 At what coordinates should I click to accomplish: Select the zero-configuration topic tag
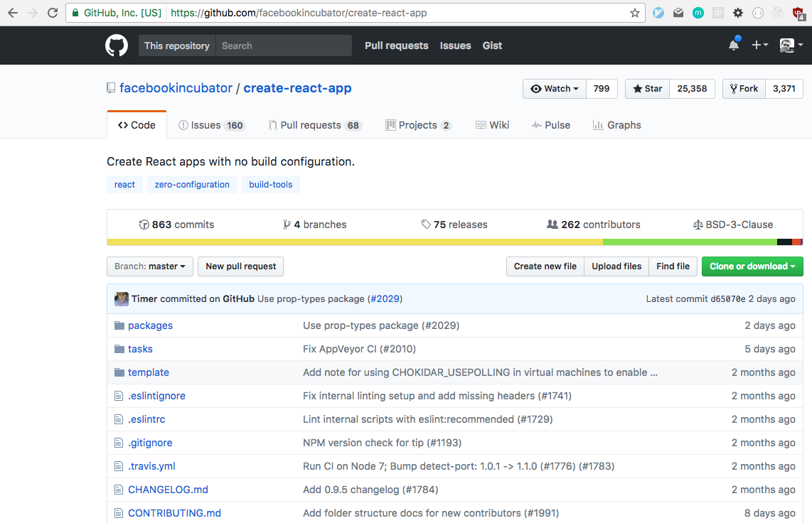pyautogui.click(x=192, y=185)
